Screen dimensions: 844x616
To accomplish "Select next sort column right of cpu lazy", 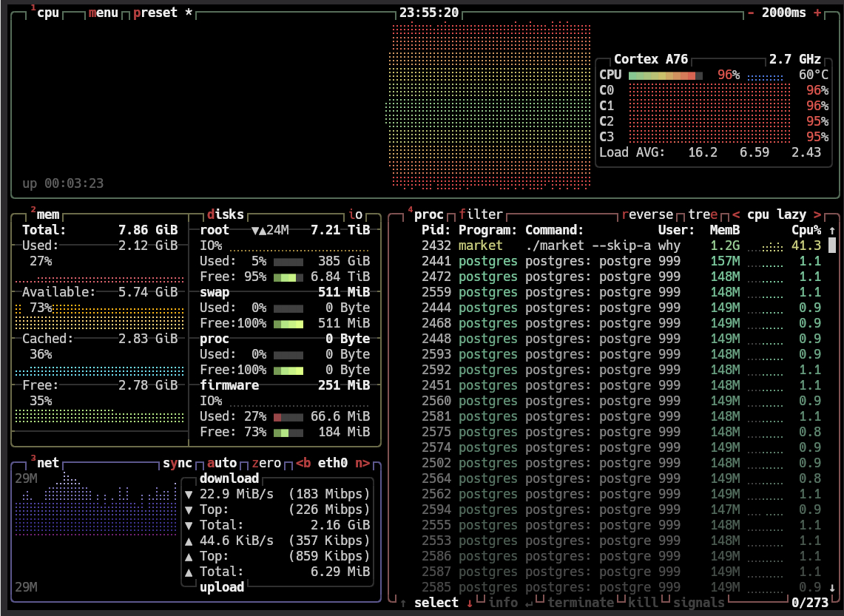I will (x=817, y=214).
